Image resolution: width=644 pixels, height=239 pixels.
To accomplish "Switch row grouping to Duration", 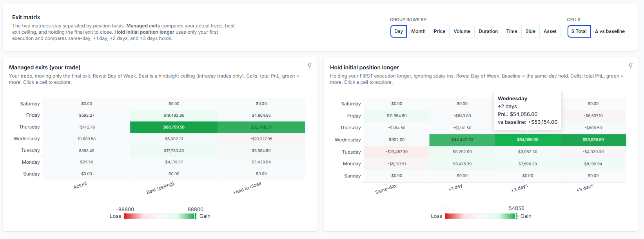I will tap(488, 31).
